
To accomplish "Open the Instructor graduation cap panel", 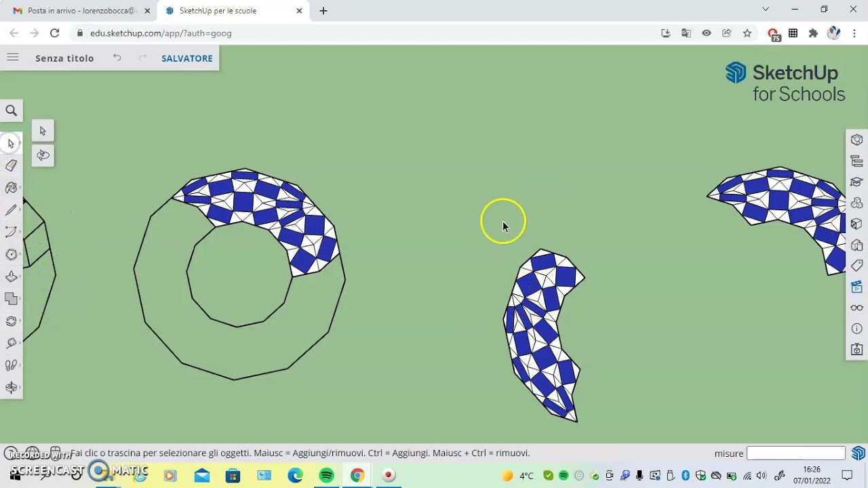I will (x=857, y=182).
